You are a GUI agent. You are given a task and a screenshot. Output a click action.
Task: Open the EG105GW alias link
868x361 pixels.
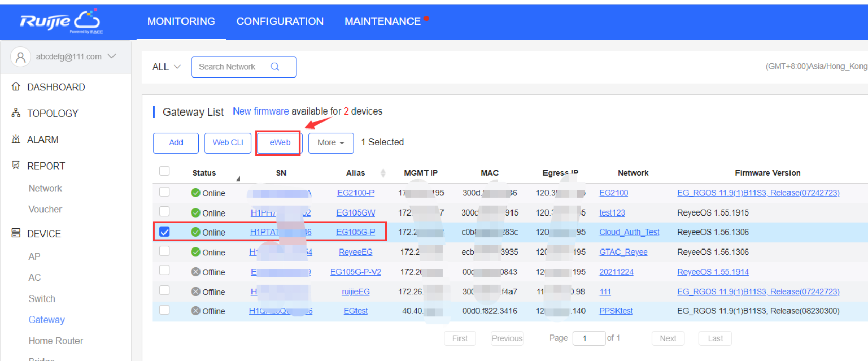(356, 213)
